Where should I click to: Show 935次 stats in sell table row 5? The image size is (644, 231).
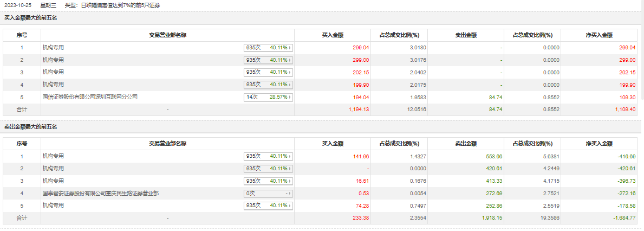pyautogui.click(x=268, y=206)
